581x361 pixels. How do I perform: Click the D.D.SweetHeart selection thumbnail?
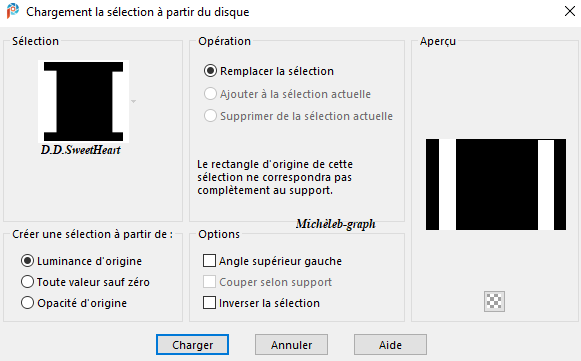click(83, 101)
